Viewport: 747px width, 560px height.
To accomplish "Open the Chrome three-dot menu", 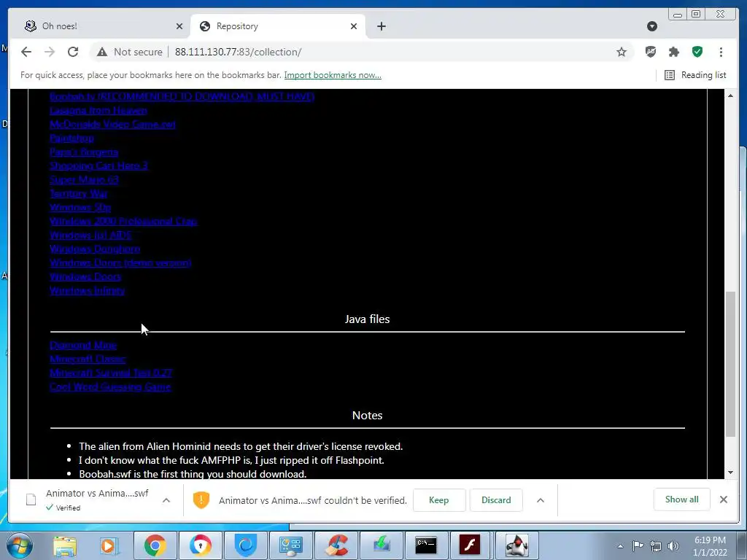I will (x=721, y=52).
